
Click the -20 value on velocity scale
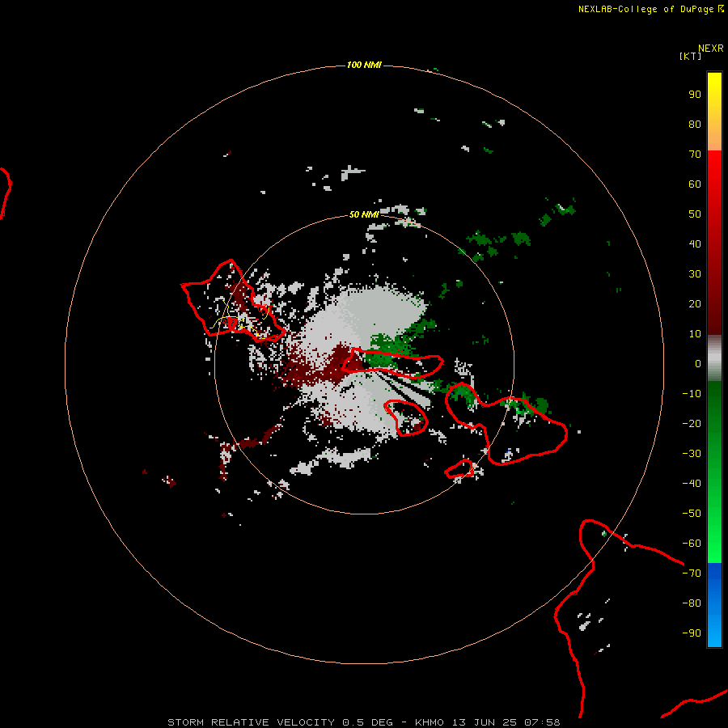tap(692, 423)
